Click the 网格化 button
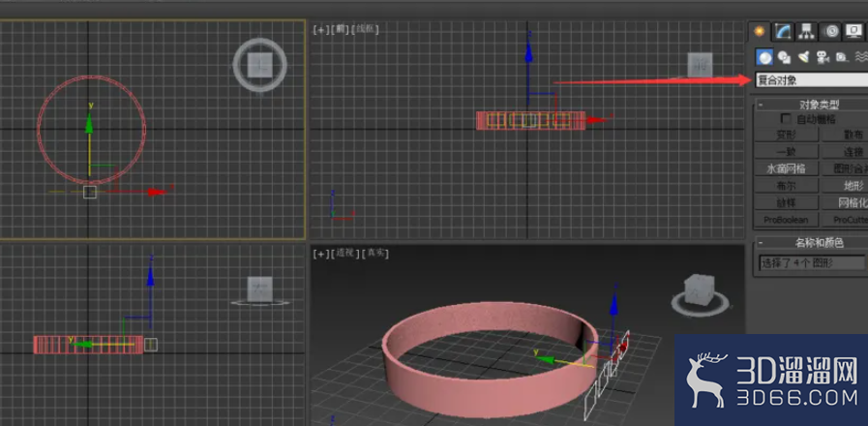 [x=845, y=202]
